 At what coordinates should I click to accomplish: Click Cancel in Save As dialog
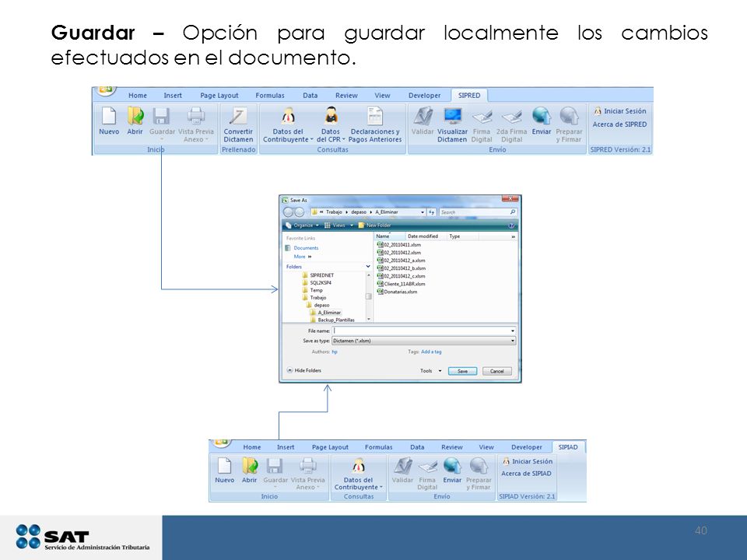tap(497, 371)
